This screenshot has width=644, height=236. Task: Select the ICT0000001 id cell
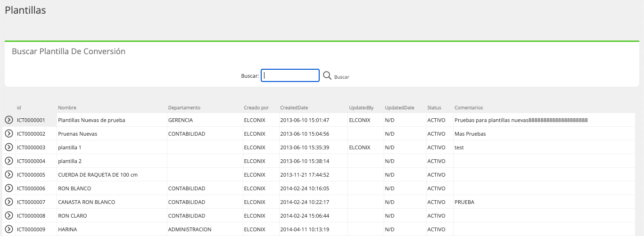(x=36, y=120)
